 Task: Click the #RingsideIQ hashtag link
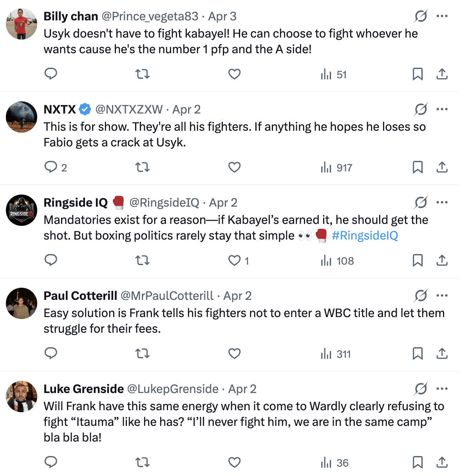point(365,236)
